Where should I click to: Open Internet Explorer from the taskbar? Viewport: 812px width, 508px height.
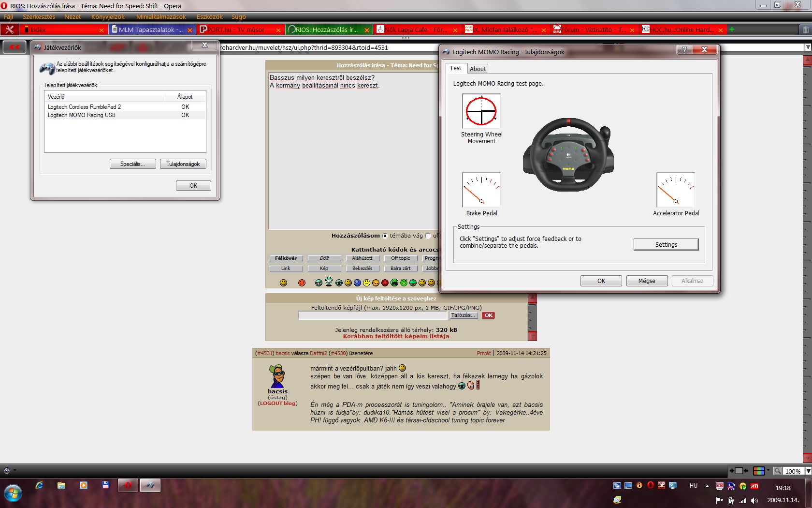click(x=39, y=485)
